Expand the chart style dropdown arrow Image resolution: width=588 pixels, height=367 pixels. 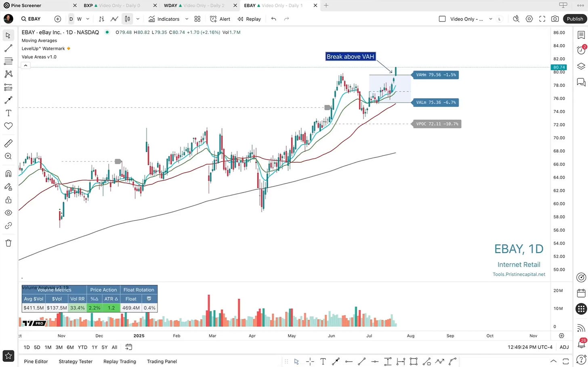(138, 19)
